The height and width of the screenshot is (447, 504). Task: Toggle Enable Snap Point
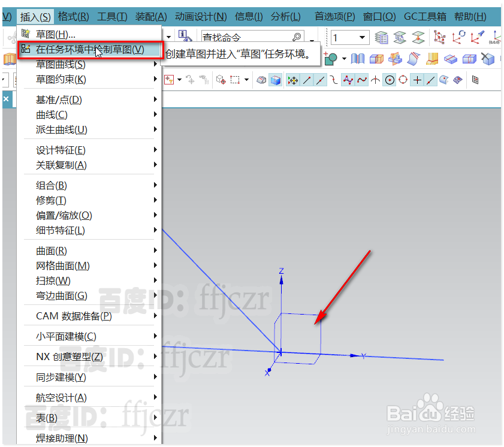point(293,80)
